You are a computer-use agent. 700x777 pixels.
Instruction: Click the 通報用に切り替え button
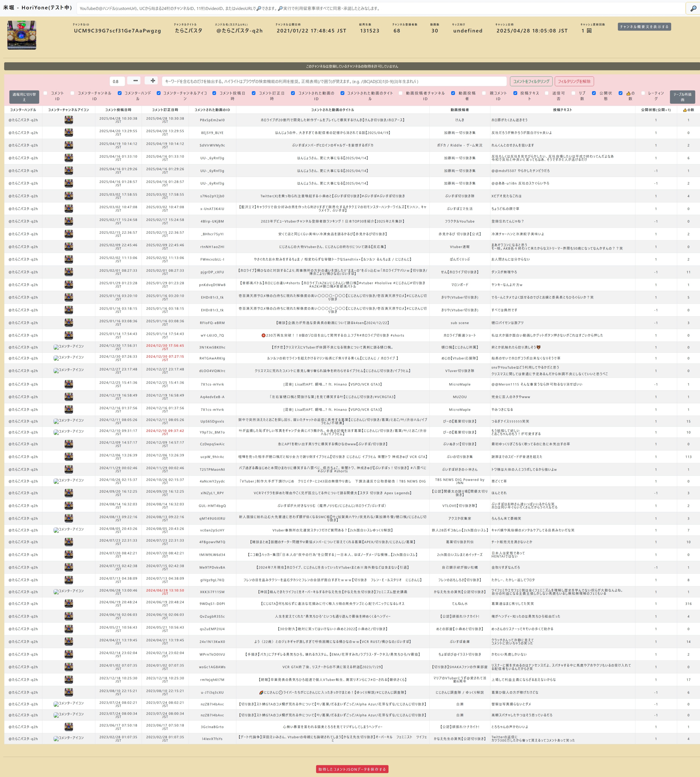tap(24, 97)
